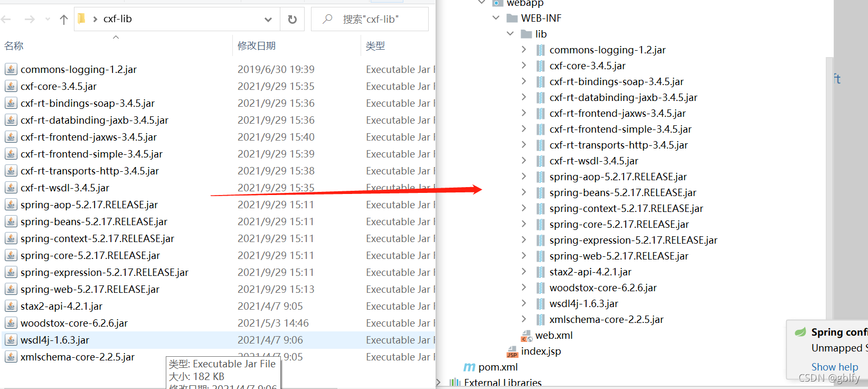Select cxf-rt-databinding-jaxb-3.4.5.jar in project tree

[x=624, y=97]
